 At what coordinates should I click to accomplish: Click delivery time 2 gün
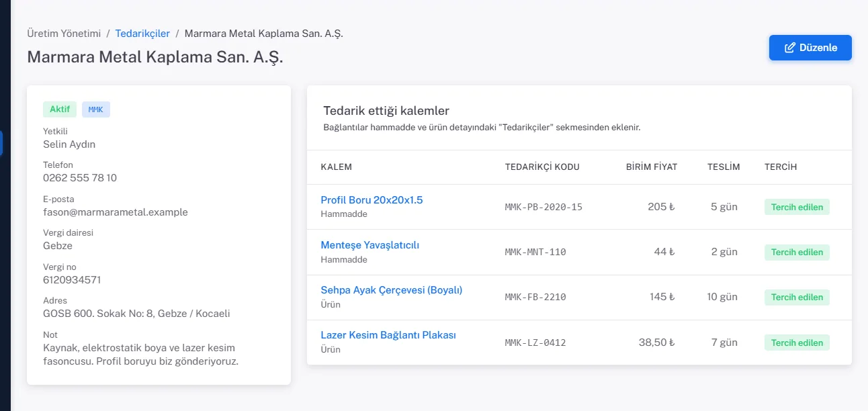(x=724, y=252)
